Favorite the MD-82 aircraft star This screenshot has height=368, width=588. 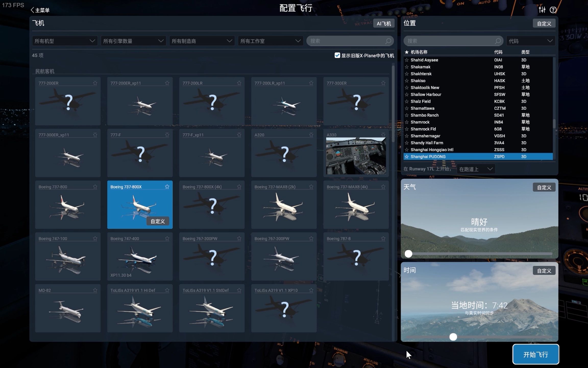(95, 290)
